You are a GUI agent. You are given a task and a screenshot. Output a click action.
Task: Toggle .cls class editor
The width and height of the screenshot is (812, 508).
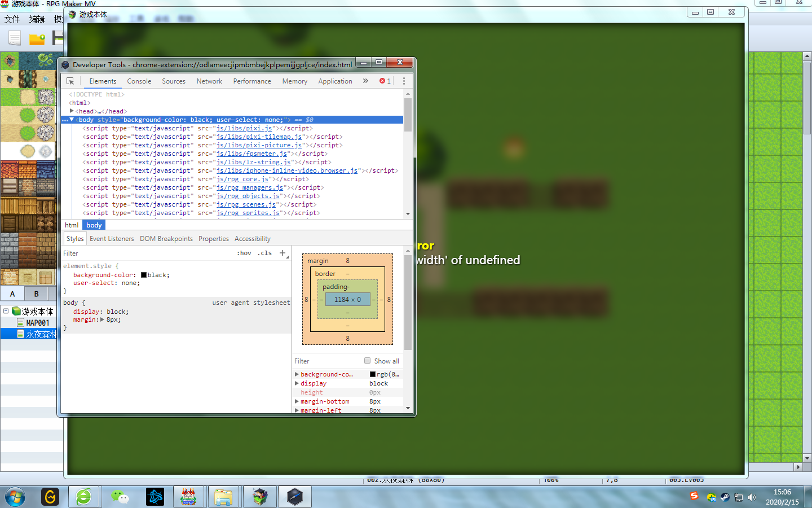click(x=265, y=253)
